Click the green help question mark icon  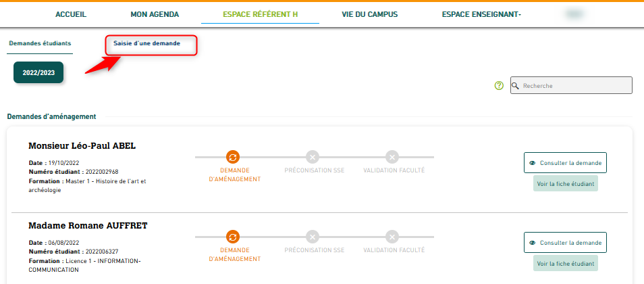(500, 86)
